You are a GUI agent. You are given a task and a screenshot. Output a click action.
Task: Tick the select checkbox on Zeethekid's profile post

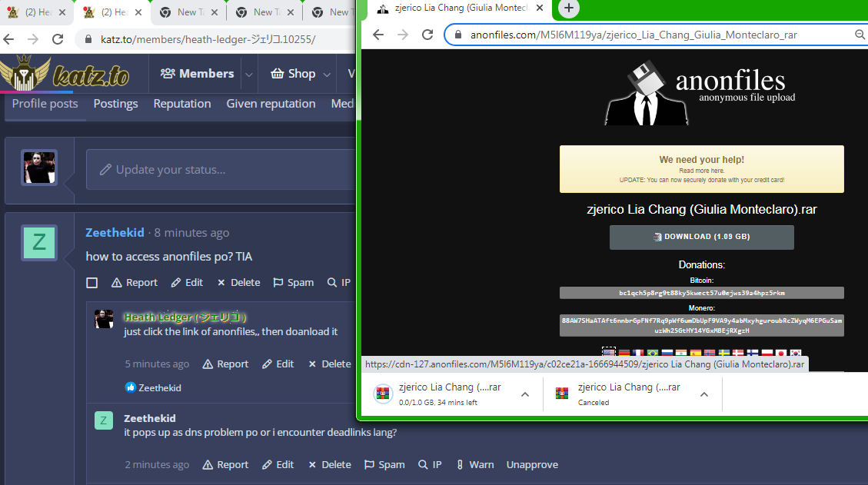point(92,283)
